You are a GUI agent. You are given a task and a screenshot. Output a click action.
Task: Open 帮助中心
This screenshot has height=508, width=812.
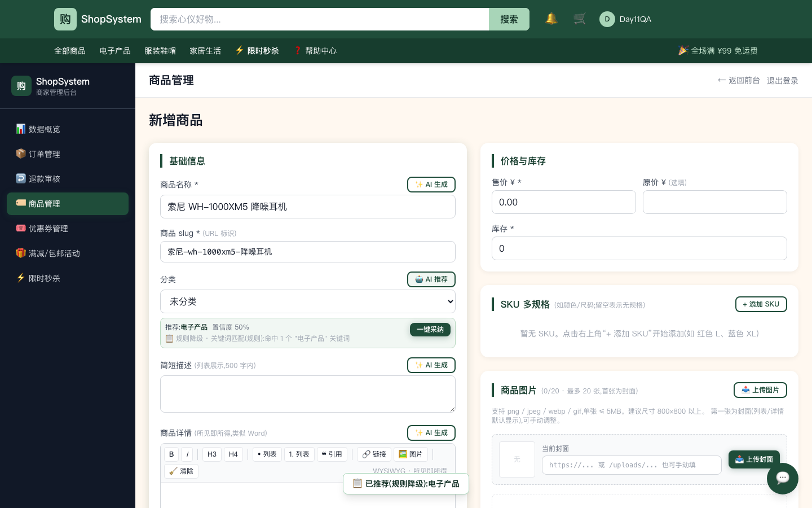click(x=315, y=51)
